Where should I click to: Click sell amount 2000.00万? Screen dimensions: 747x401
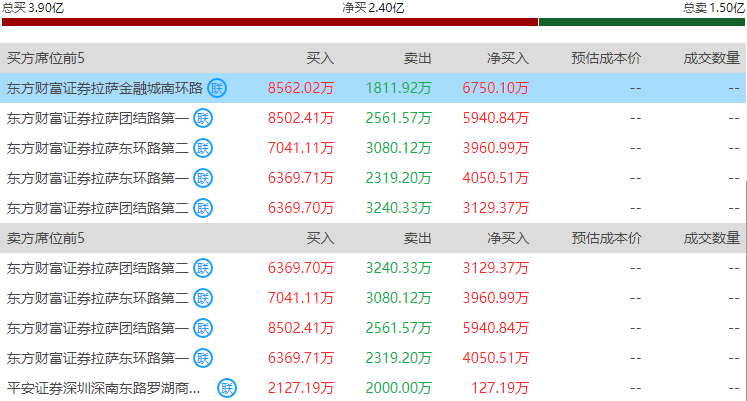pos(398,388)
